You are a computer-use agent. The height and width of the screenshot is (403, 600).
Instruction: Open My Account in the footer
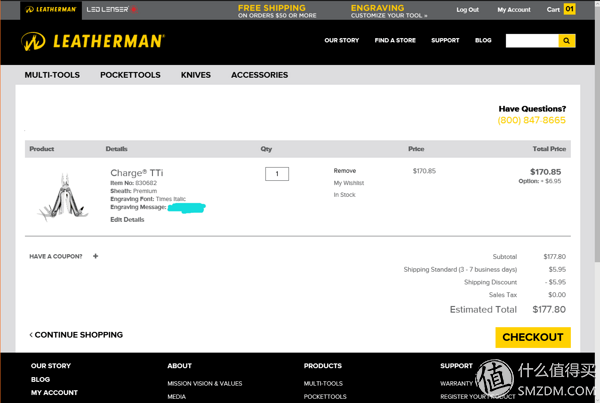(x=54, y=393)
